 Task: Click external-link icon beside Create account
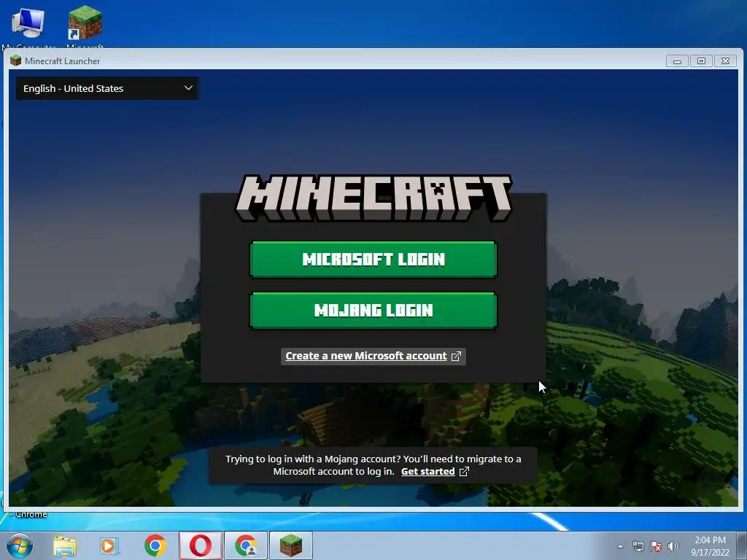click(456, 356)
